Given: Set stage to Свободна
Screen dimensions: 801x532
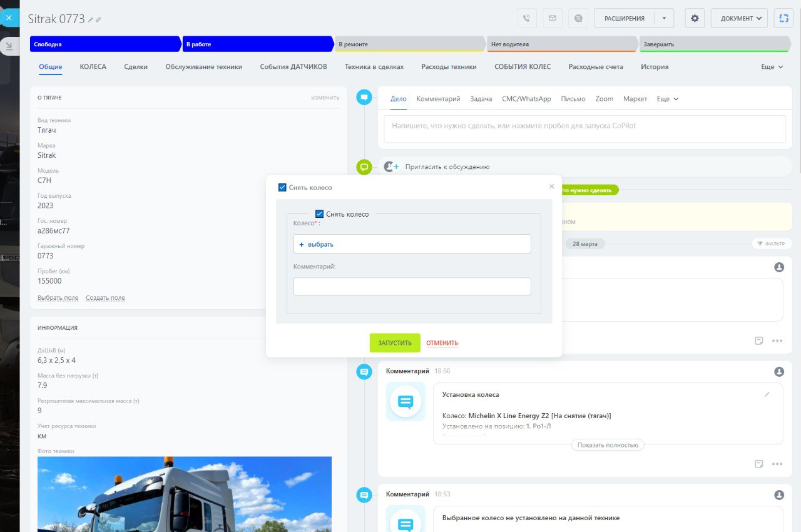Looking at the screenshot, I should coord(105,44).
